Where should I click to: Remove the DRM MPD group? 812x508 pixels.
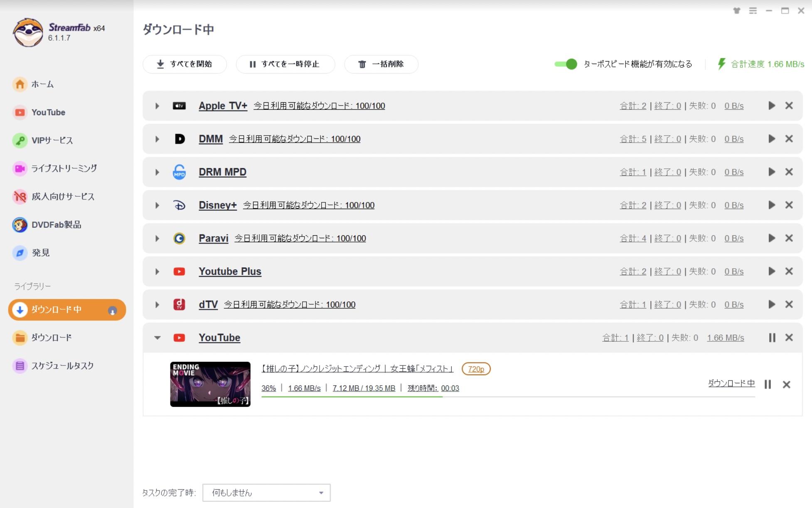(x=789, y=172)
